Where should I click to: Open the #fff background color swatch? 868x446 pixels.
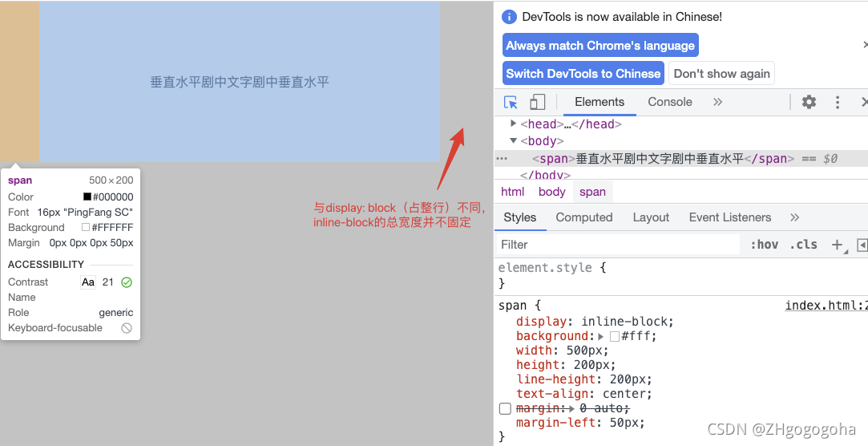click(615, 336)
